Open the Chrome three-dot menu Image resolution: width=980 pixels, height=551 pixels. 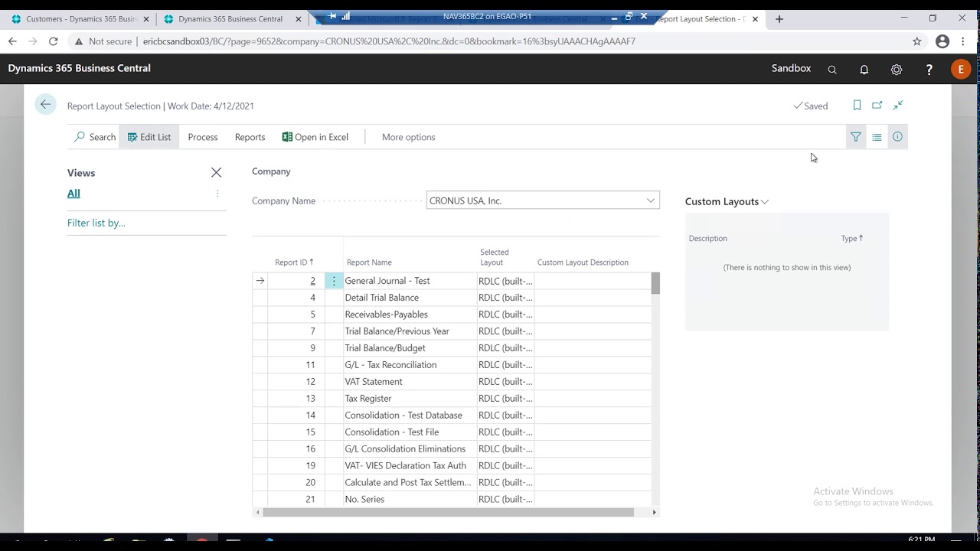click(x=963, y=41)
